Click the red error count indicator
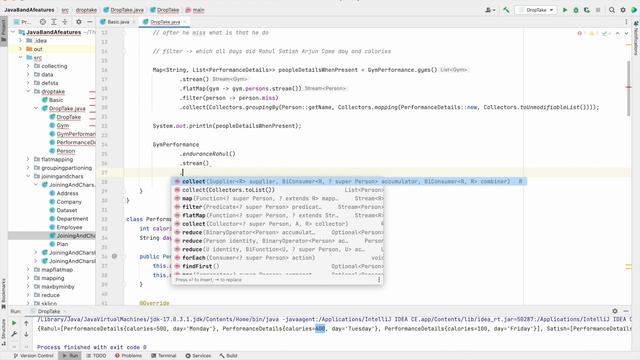The height and width of the screenshot is (360, 640). click(x=580, y=33)
